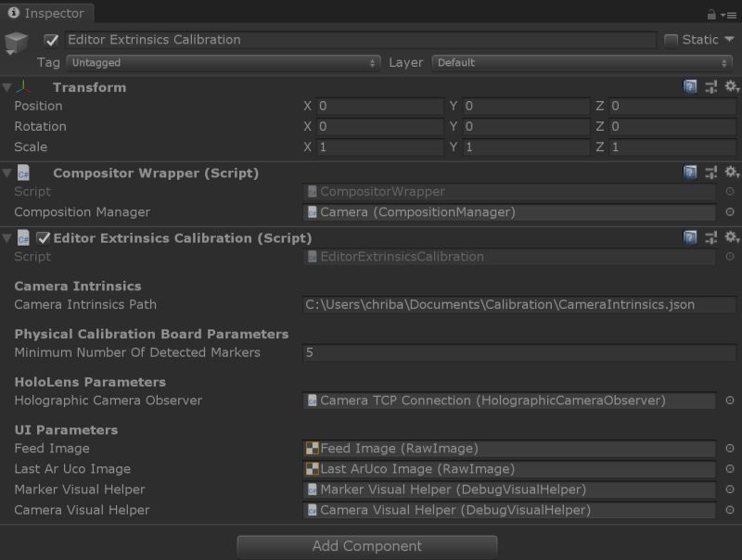
Task: Click the Holographic Camera Observer object field
Action: [509, 401]
